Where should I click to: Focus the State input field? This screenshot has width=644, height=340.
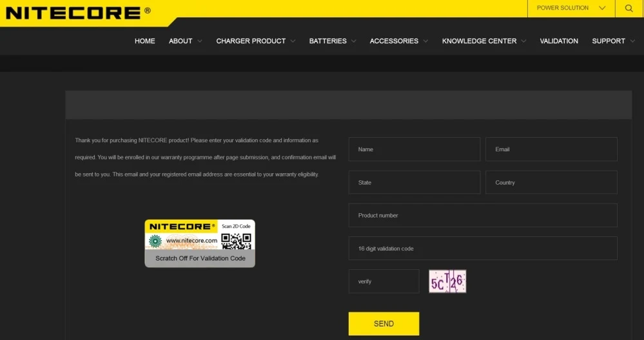click(x=415, y=182)
